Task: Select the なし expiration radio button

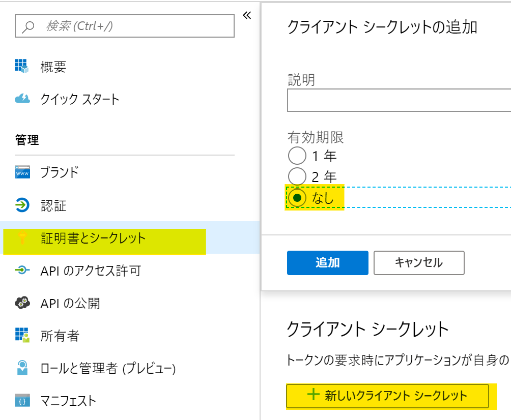Action: pos(297,198)
